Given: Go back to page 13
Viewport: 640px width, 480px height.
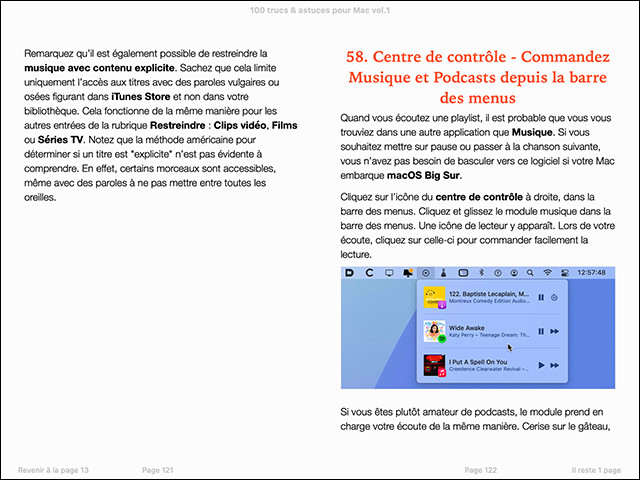Looking at the screenshot, I should 53,469.
